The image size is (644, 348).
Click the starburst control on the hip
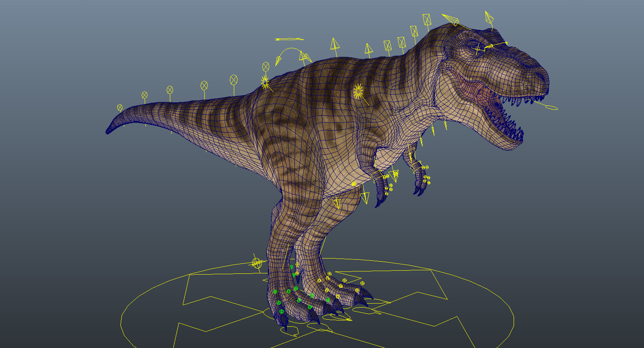[265, 81]
